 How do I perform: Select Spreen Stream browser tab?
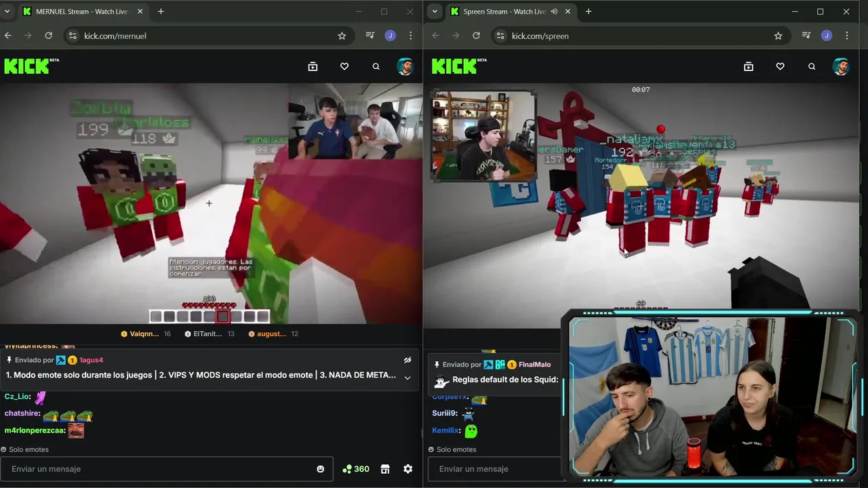(x=510, y=12)
